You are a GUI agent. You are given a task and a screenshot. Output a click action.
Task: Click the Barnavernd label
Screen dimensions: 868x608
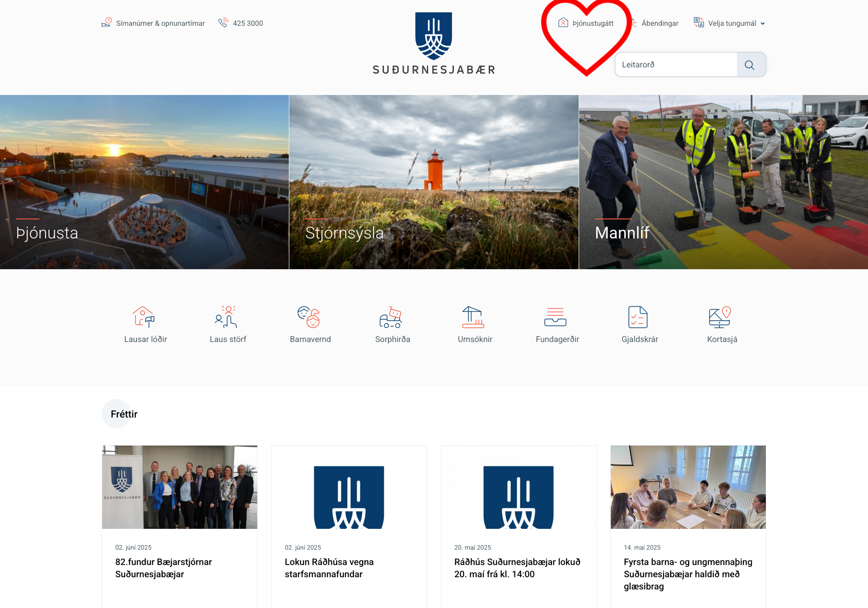311,339
